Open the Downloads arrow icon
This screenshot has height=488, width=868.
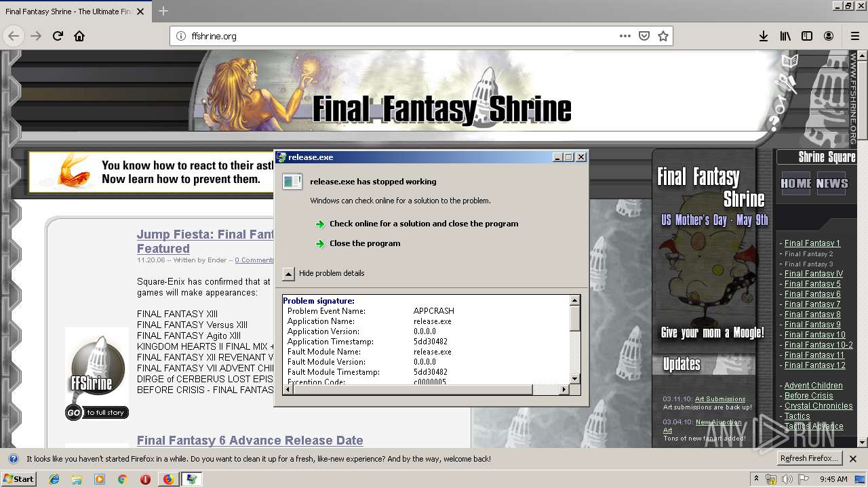[764, 36]
